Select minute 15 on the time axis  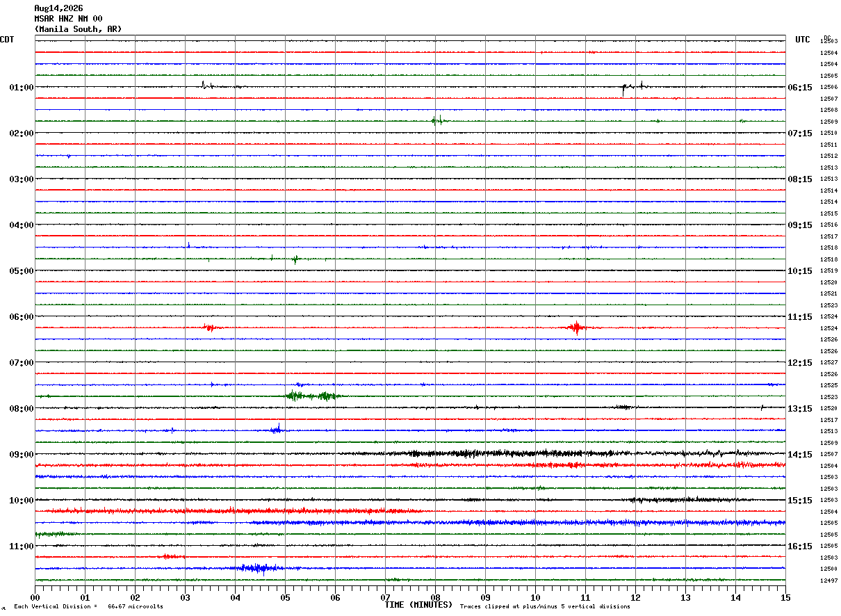(x=785, y=597)
